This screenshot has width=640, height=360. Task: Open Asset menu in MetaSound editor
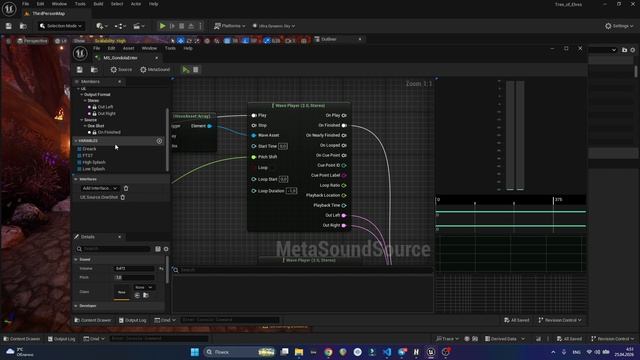pos(128,48)
